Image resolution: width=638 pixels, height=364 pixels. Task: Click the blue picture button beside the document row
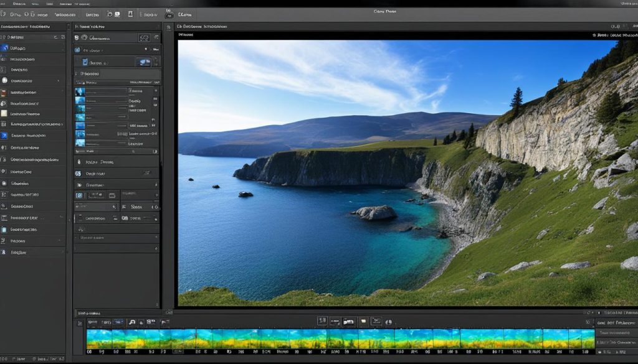(145, 62)
